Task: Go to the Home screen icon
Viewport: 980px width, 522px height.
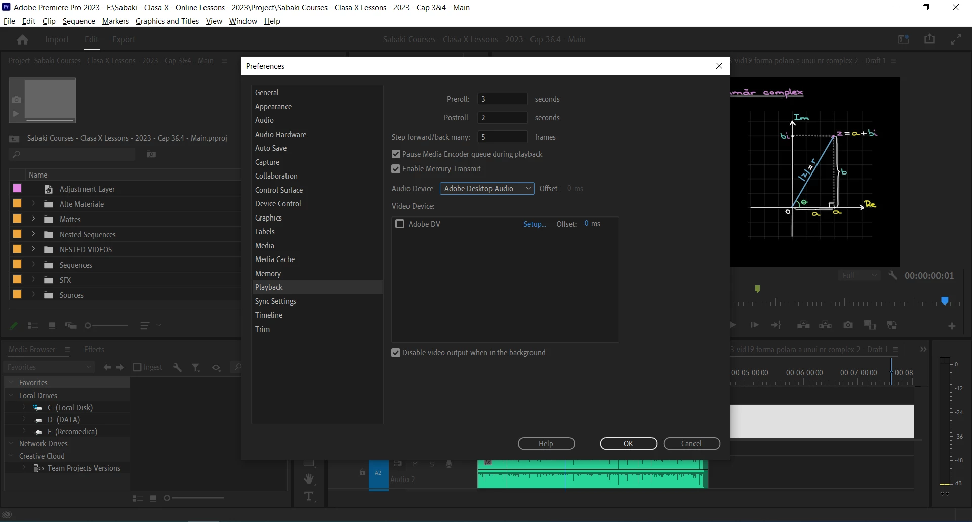Action: [x=22, y=39]
